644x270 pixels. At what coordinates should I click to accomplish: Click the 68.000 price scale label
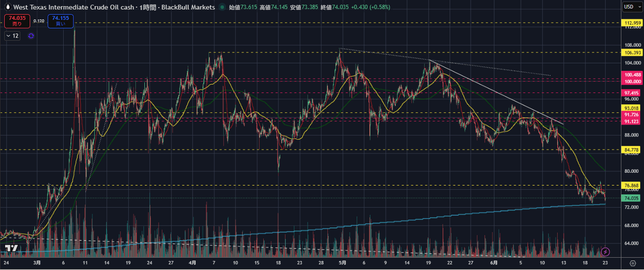tap(631, 225)
